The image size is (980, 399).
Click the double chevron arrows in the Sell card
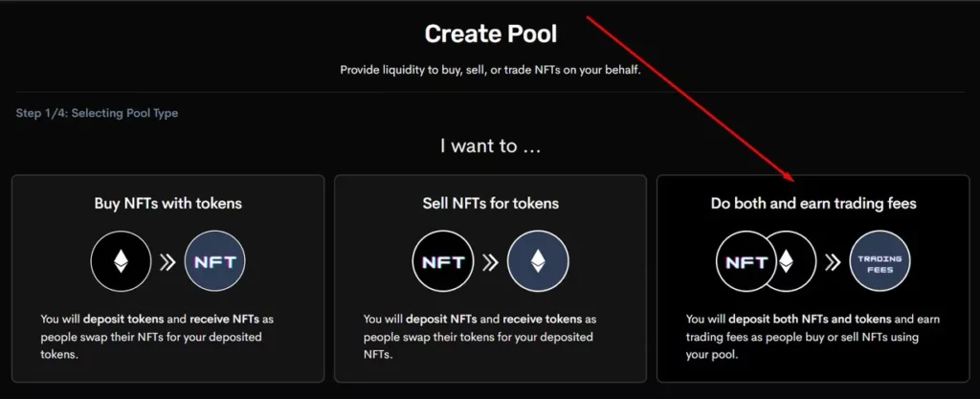click(x=490, y=262)
